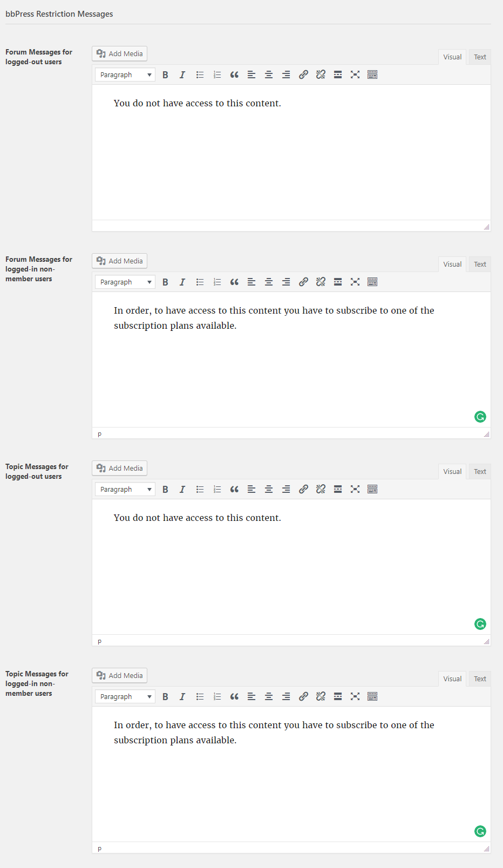Screen dimensions: 503x868
Task: Insert numbered list in Forum non-member users editor
Action: 217,282
